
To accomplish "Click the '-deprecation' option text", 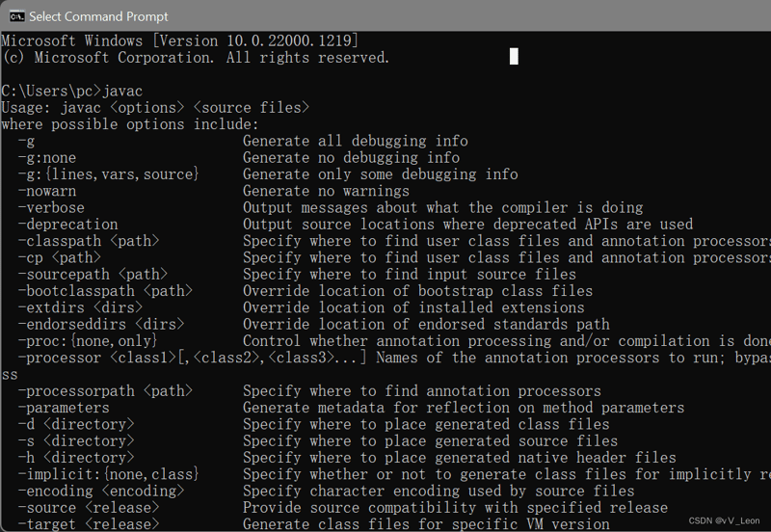I will click(x=67, y=225).
